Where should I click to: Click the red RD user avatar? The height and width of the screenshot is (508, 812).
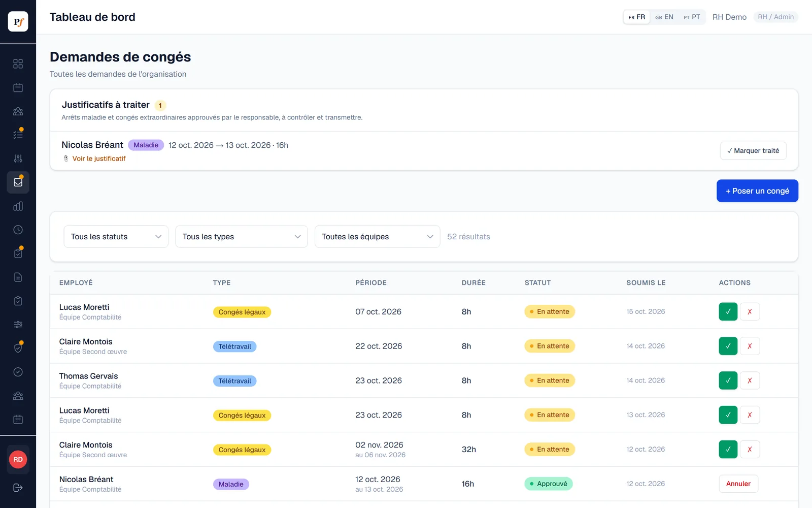pyautogui.click(x=18, y=460)
